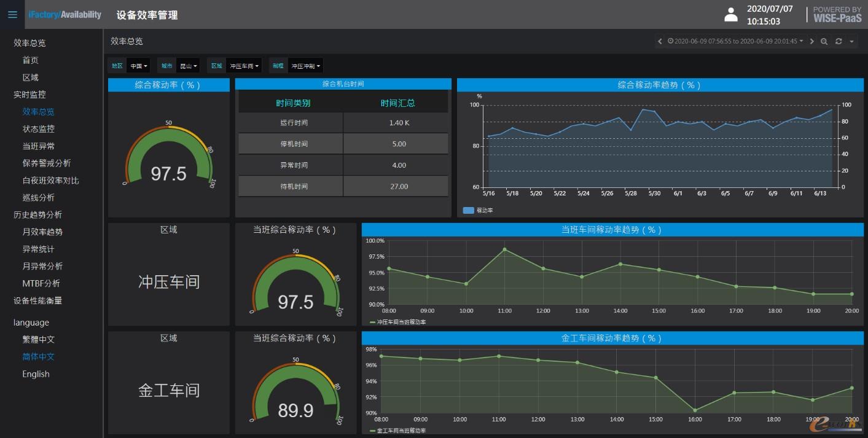
Task: Select the 异常时间 table cell
Action: [291, 165]
